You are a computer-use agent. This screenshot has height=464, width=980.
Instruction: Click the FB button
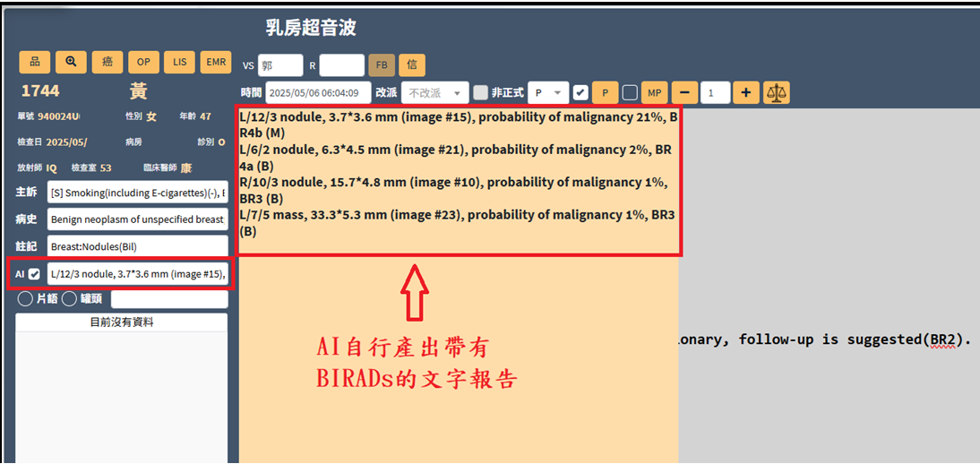click(x=382, y=65)
